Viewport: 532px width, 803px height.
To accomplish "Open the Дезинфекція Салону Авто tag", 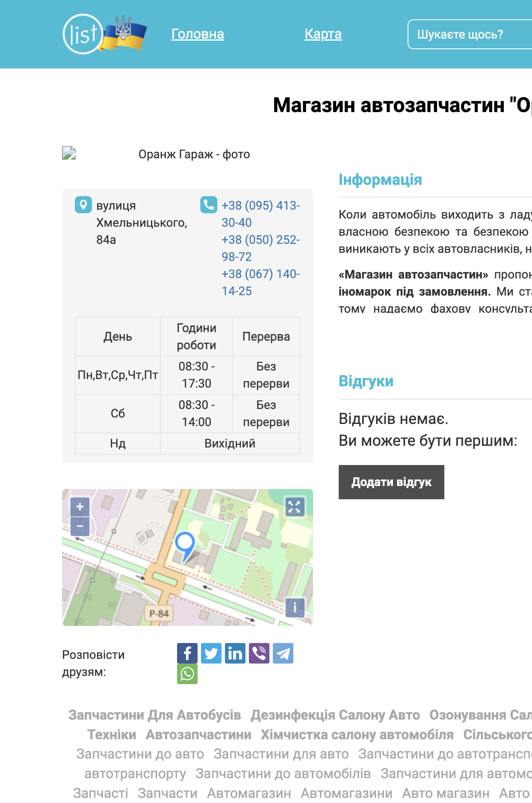I will 335,715.
